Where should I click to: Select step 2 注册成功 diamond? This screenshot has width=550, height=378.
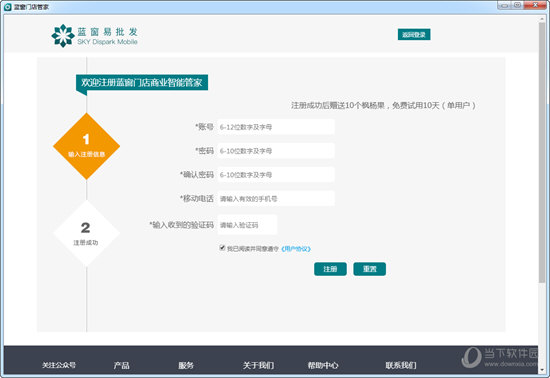pos(86,233)
